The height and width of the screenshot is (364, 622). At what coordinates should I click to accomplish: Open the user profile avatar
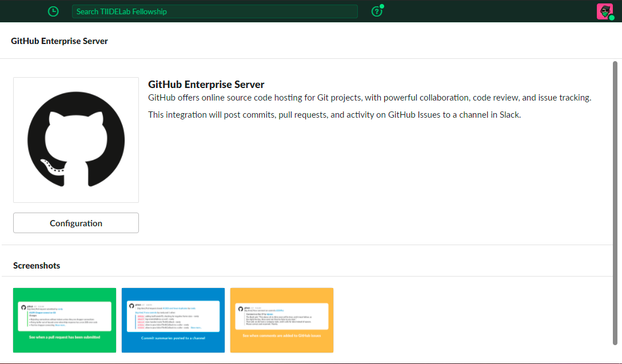click(x=604, y=11)
